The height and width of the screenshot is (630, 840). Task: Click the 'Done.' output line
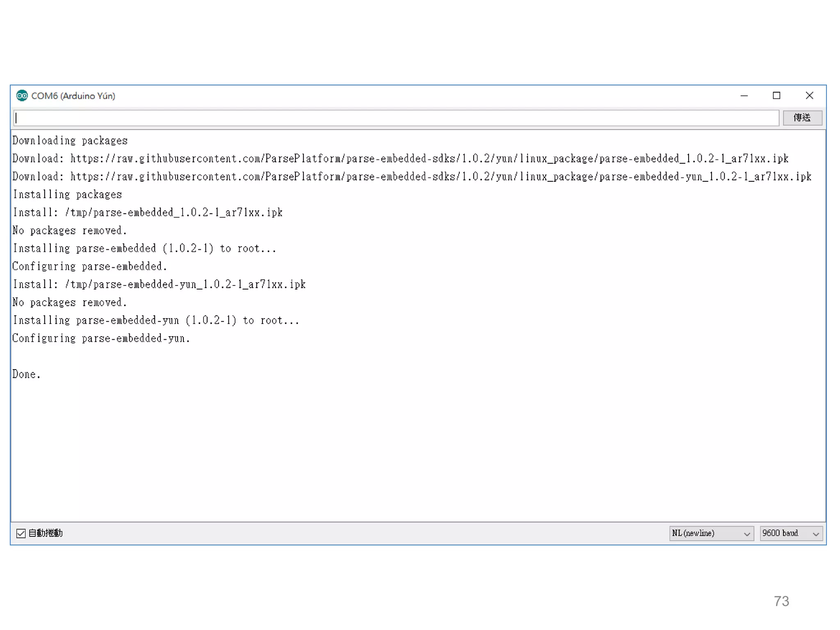click(27, 374)
